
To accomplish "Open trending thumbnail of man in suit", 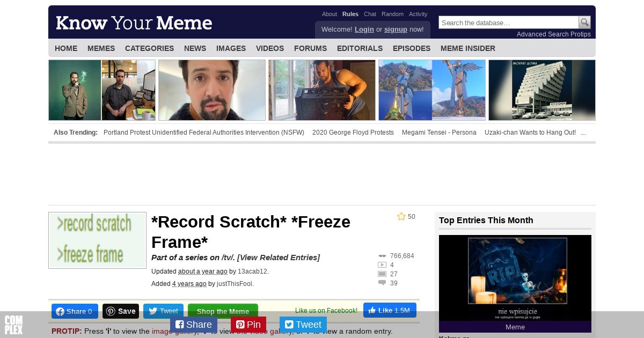I will (x=102, y=90).
